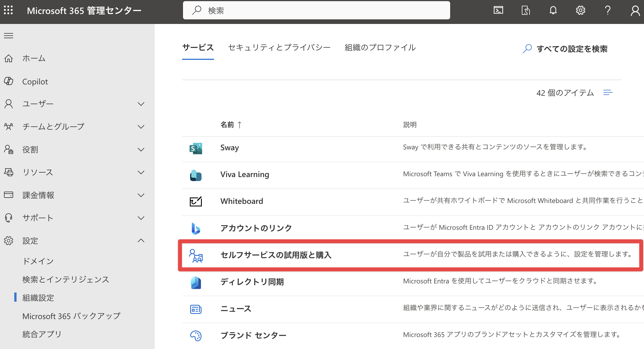Click the セルフサービスの試用版と購入 icon
The height and width of the screenshot is (349, 644).
tap(196, 255)
